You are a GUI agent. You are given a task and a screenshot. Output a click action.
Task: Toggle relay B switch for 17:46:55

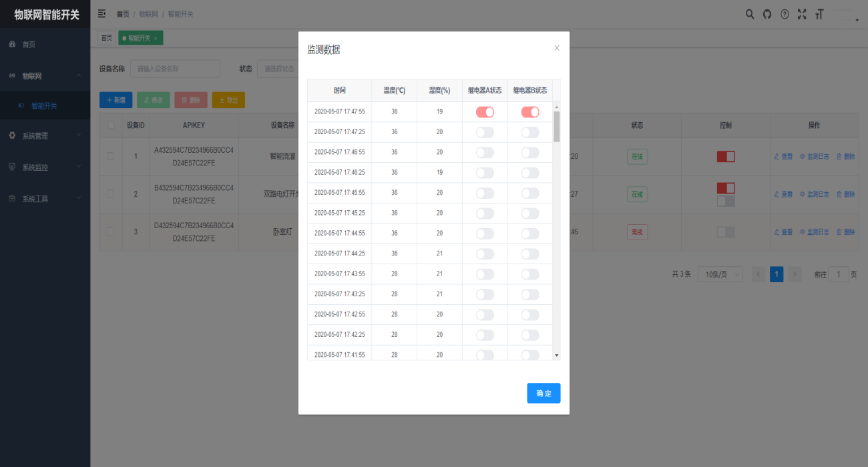tap(530, 153)
